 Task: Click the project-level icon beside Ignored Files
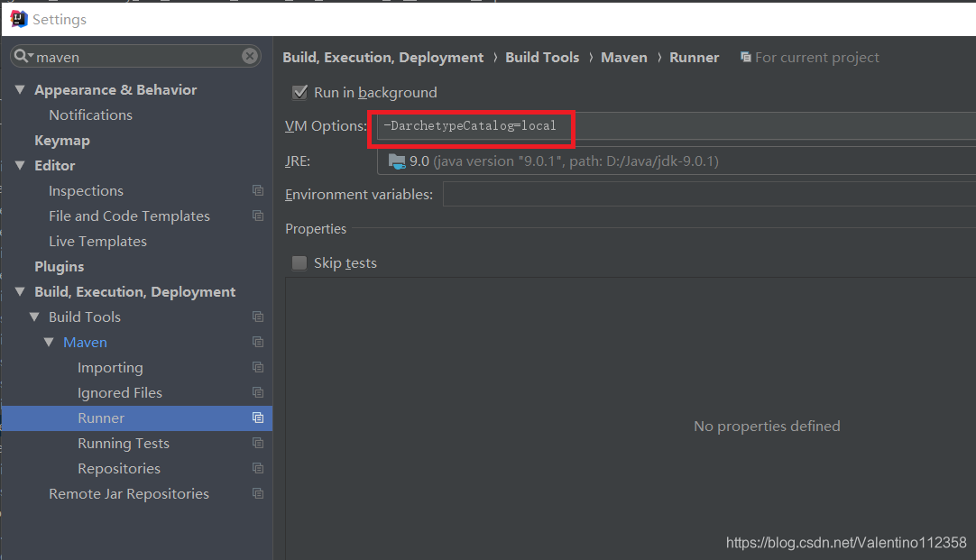258,392
